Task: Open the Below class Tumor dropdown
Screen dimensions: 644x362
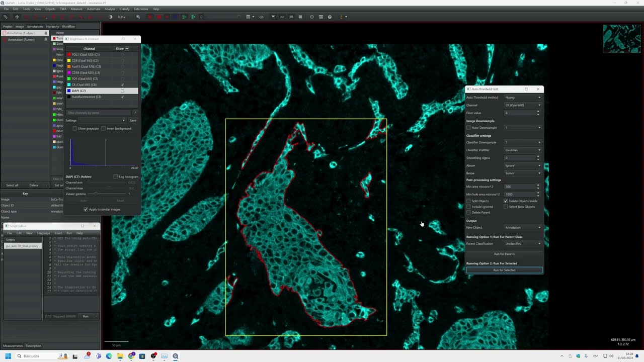Action: pos(523,173)
